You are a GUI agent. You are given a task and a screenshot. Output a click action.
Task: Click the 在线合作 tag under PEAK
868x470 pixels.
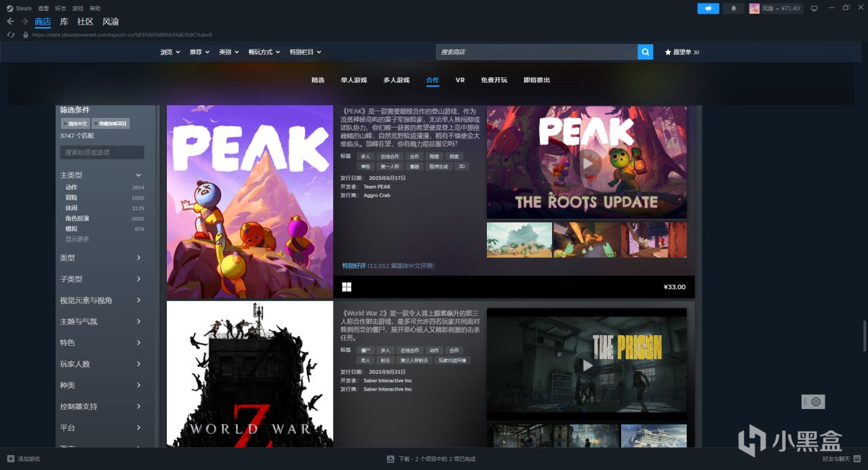[x=391, y=156]
